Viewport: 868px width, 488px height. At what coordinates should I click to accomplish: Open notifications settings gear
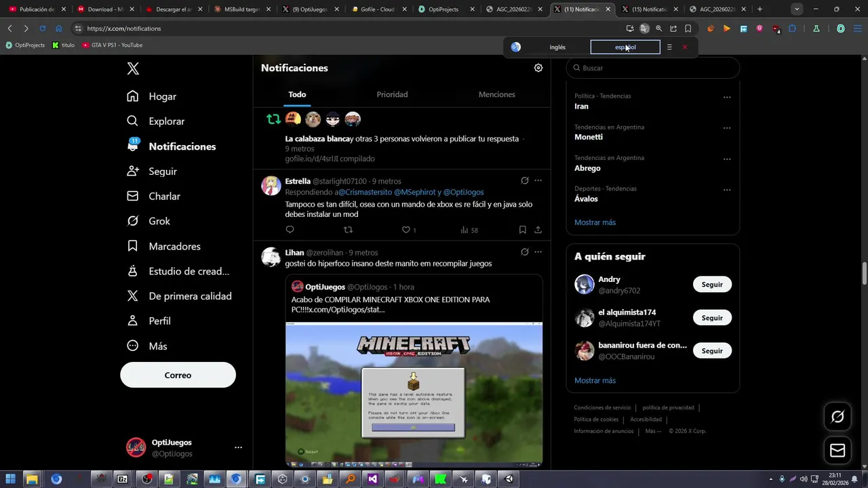click(x=538, y=68)
